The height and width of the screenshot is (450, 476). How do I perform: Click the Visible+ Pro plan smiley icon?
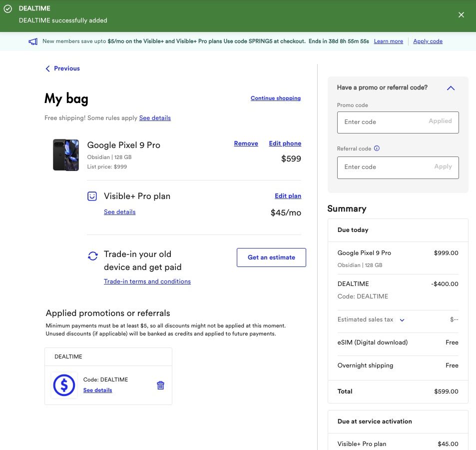pyautogui.click(x=92, y=196)
